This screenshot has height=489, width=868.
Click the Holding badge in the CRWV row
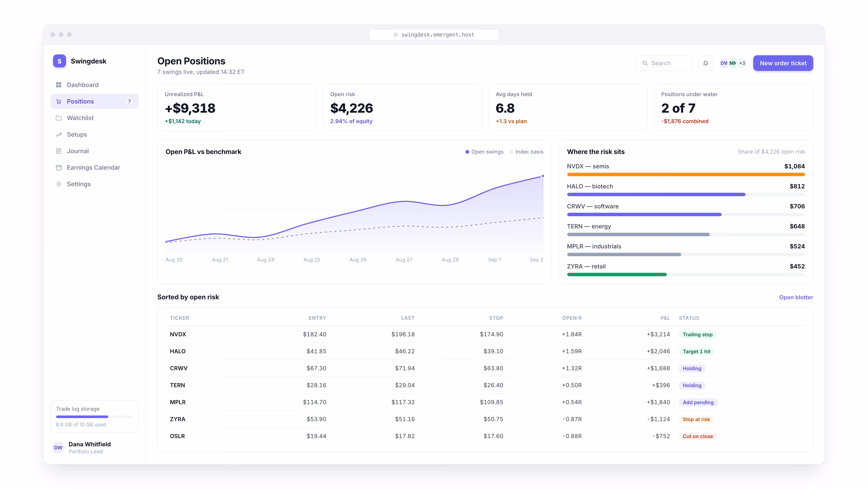692,369
